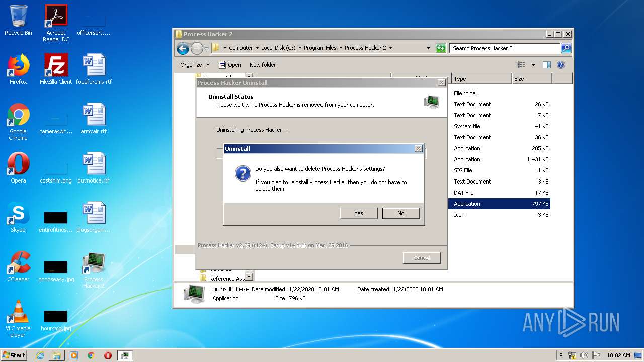
Task: Show hidden tray icons arrow
Action: [561, 355]
